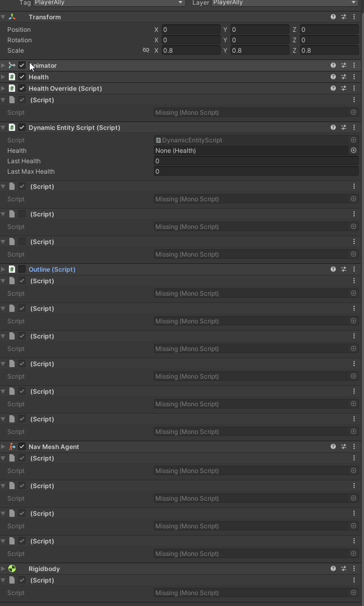This screenshot has height=606, width=364.
Task: Open Transform component help reference
Action: 333,17
